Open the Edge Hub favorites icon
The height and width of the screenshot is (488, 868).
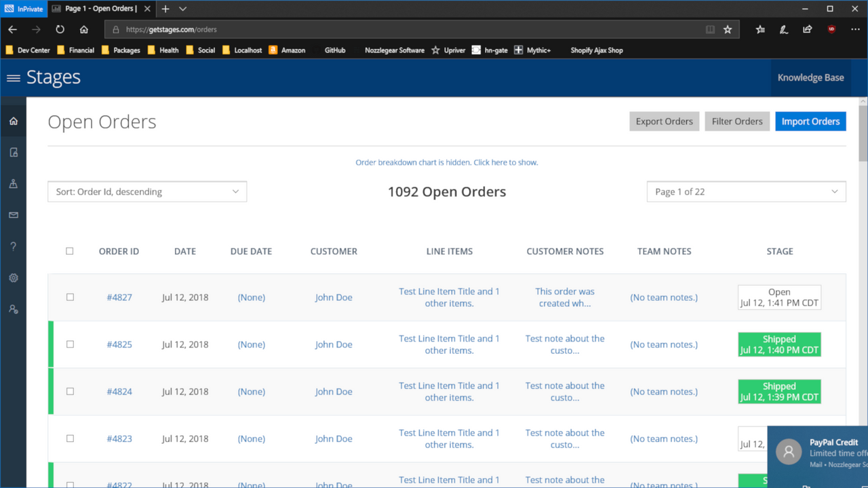(759, 29)
